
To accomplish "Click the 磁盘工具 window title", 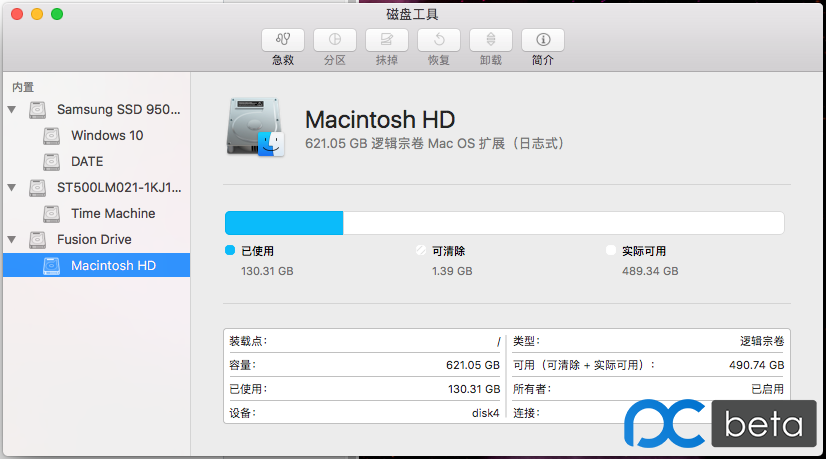I will (x=412, y=14).
